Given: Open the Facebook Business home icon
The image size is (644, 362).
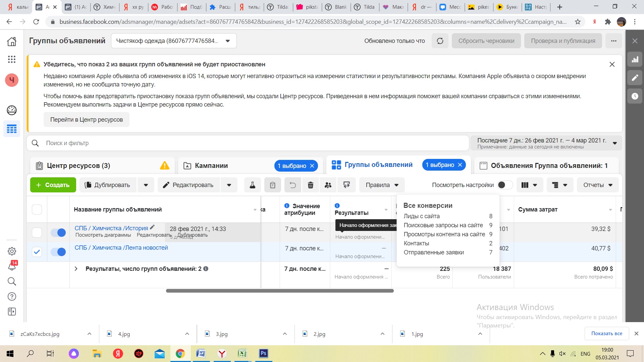Looking at the screenshot, I should 12,41.
